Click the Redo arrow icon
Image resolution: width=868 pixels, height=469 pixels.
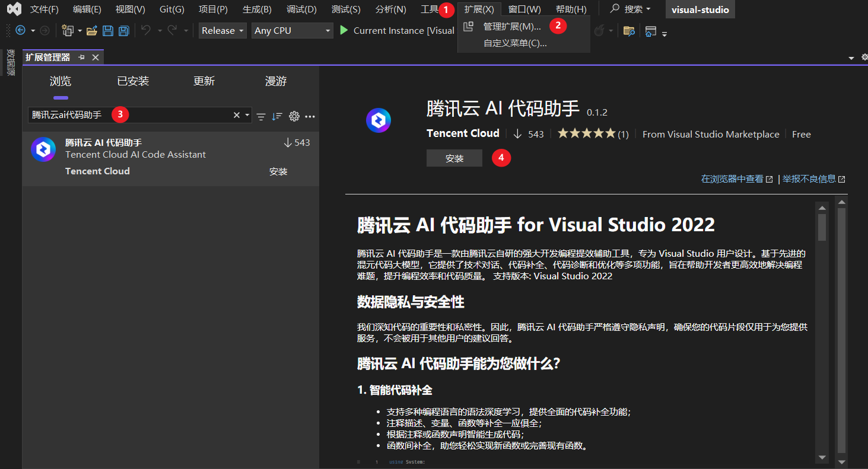click(172, 30)
